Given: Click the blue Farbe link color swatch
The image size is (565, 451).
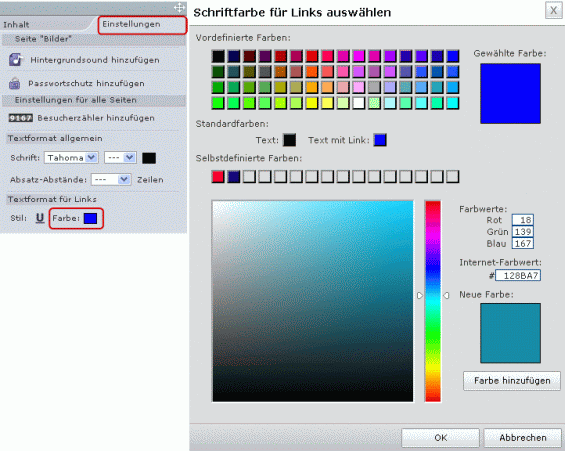Looking at the screenshot, I should (90, 218).
